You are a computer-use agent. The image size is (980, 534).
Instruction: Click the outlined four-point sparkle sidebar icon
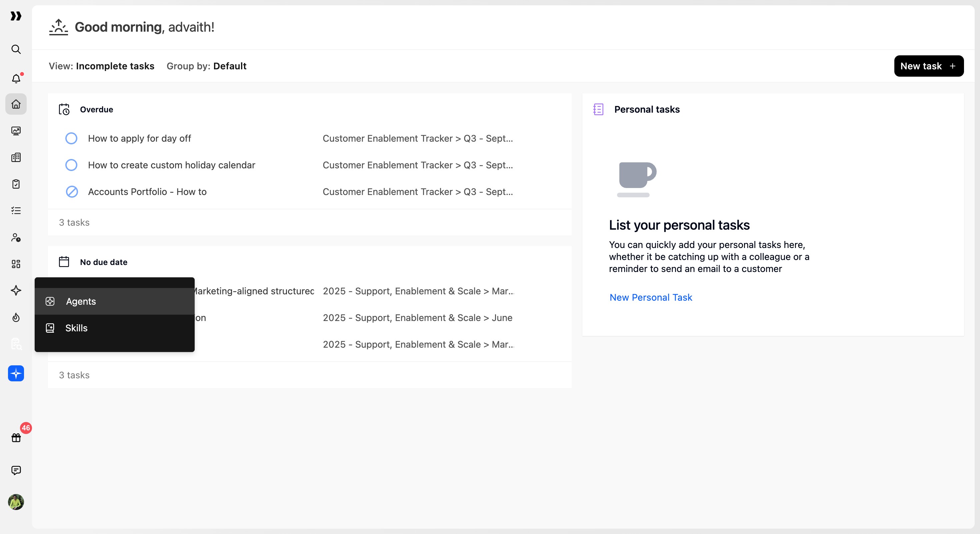[x=16, y=291]
